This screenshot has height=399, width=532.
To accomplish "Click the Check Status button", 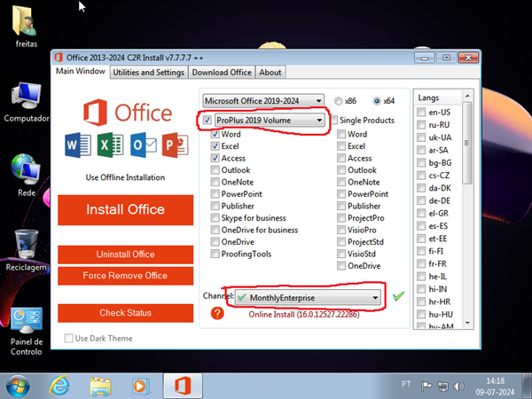I will pyautogui.click(x=126, y=313).
